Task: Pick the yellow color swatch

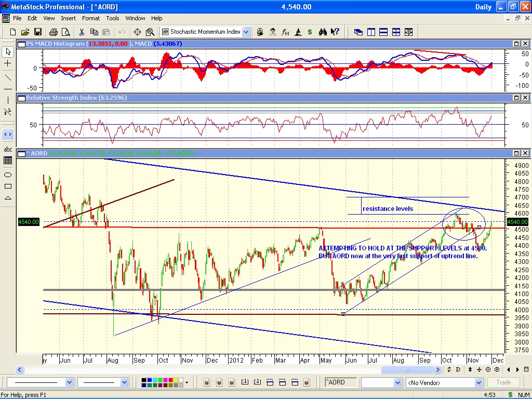Action: tap(176, 380)
